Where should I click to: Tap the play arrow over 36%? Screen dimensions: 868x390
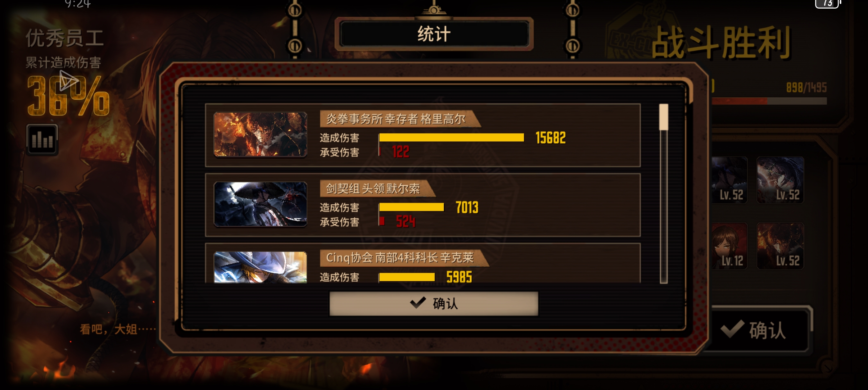click(68, 80)
